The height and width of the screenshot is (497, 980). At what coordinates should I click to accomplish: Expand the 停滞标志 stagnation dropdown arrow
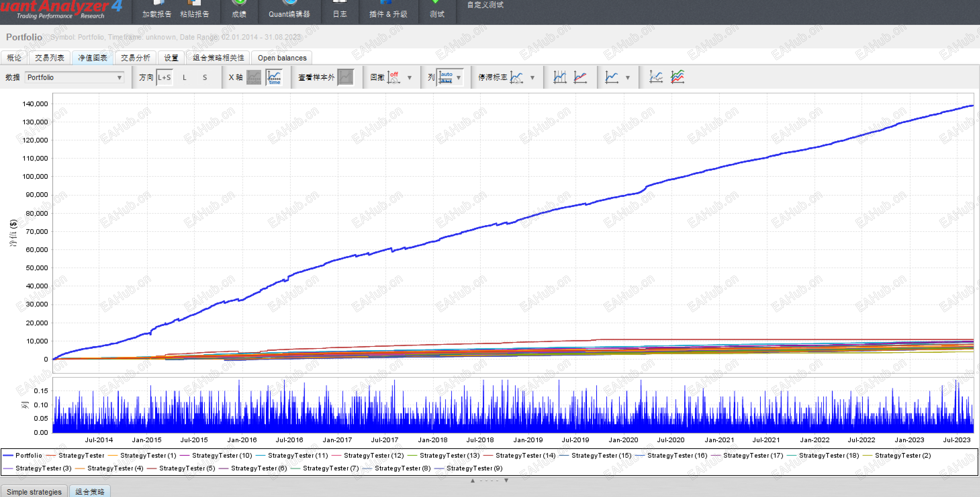[532, 78]
